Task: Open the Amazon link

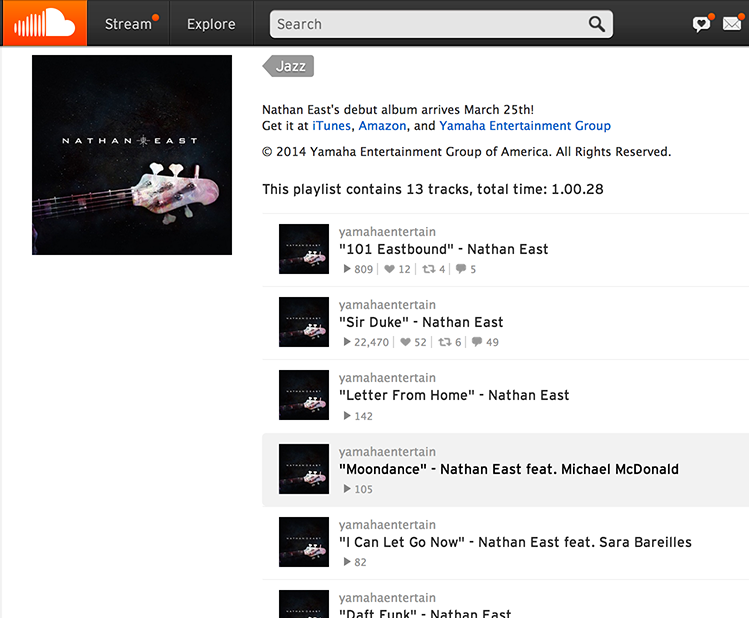Action: tap(382, 126)
